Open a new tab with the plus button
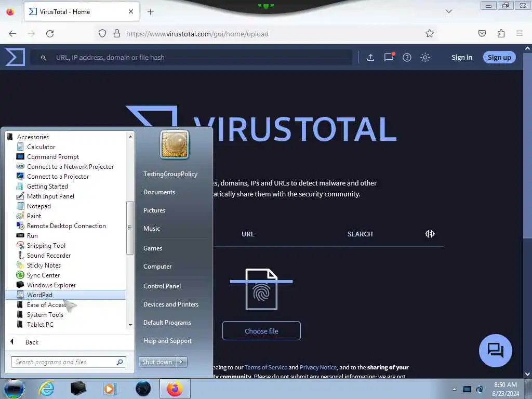Viewport: 532px width, 399px height. [150, 12]
